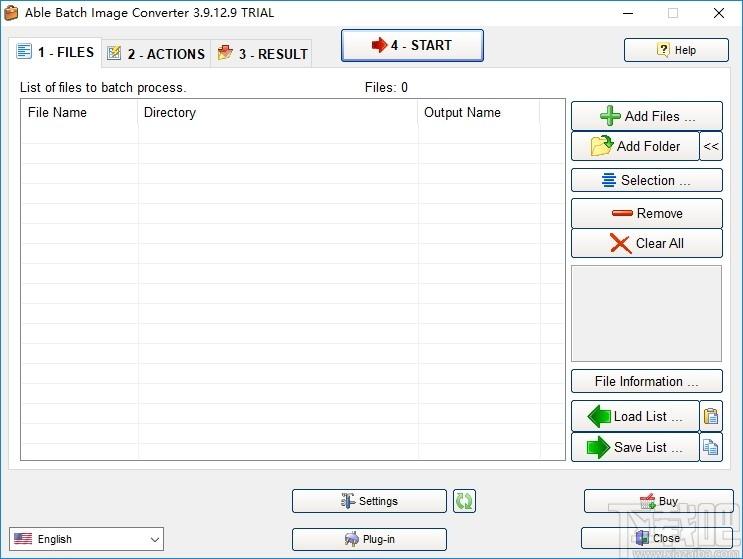Open the Selection options
743x559 pixels.
tap(647, 180)
